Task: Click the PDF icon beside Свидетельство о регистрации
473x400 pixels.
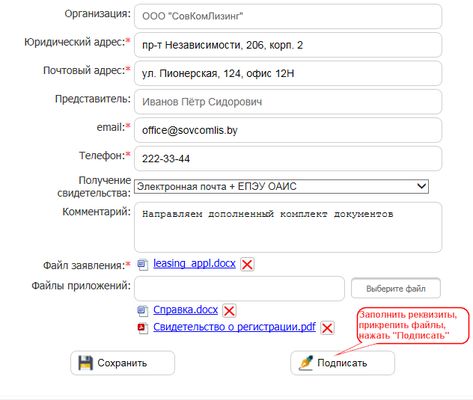Action: coord(143,328)
